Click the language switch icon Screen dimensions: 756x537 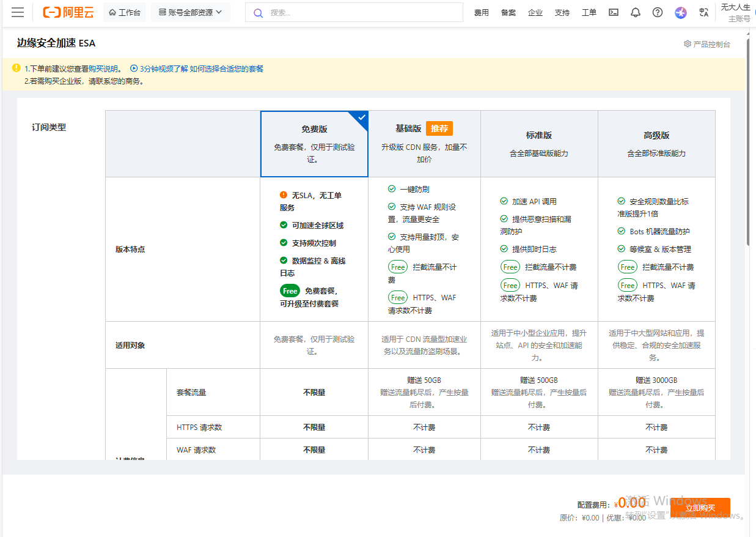coord(703,12)
